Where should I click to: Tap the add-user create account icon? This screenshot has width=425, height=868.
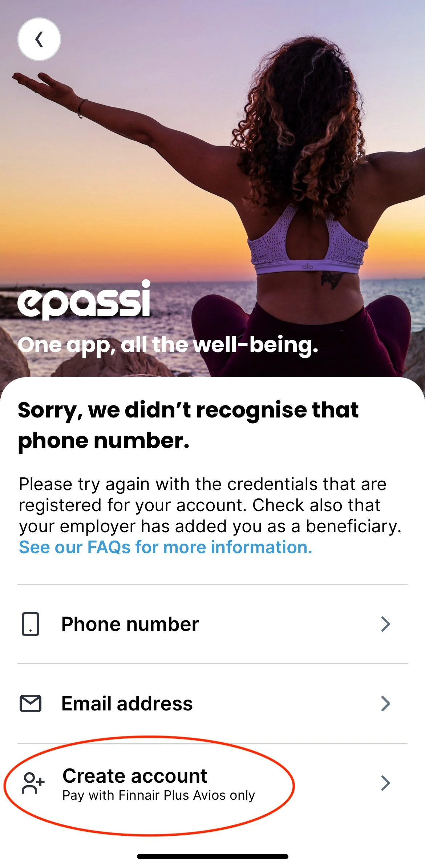tap(33, 783)
